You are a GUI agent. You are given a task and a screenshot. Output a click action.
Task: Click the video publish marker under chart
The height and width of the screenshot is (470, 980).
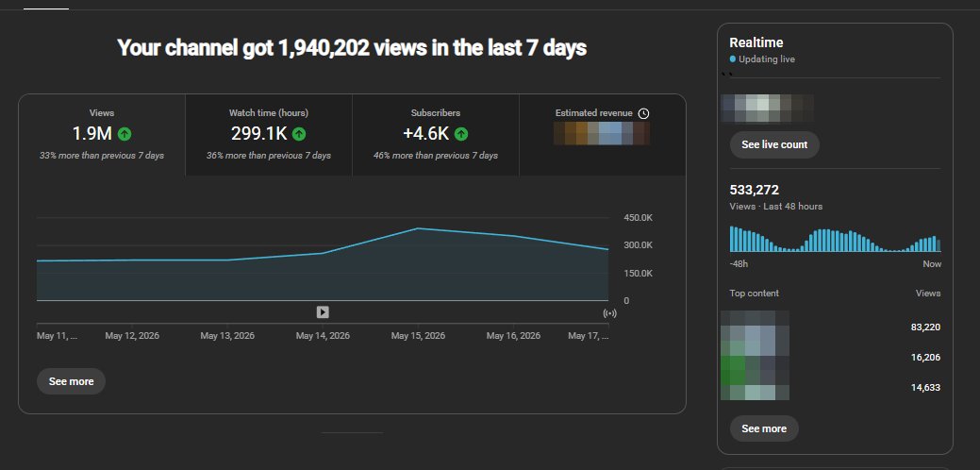[x=323, y=311]
